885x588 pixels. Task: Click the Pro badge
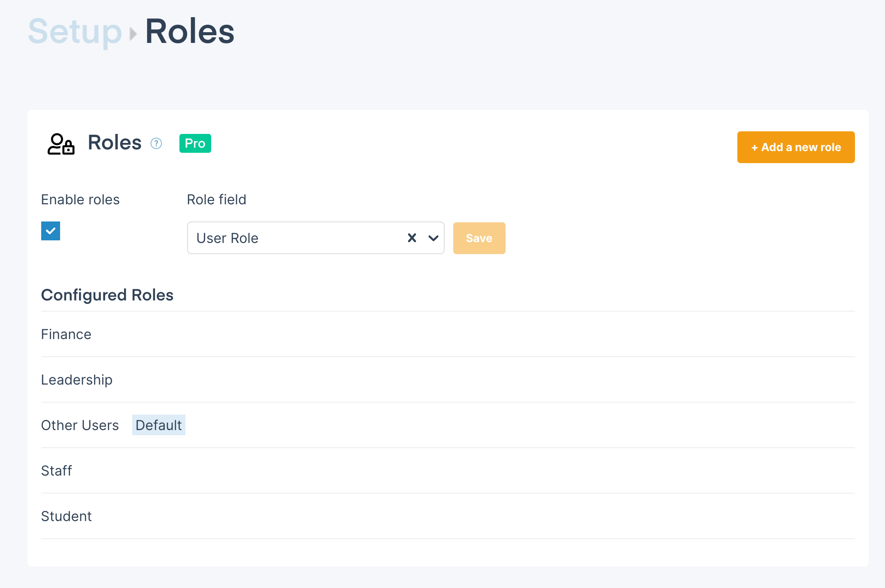point(195,143)
